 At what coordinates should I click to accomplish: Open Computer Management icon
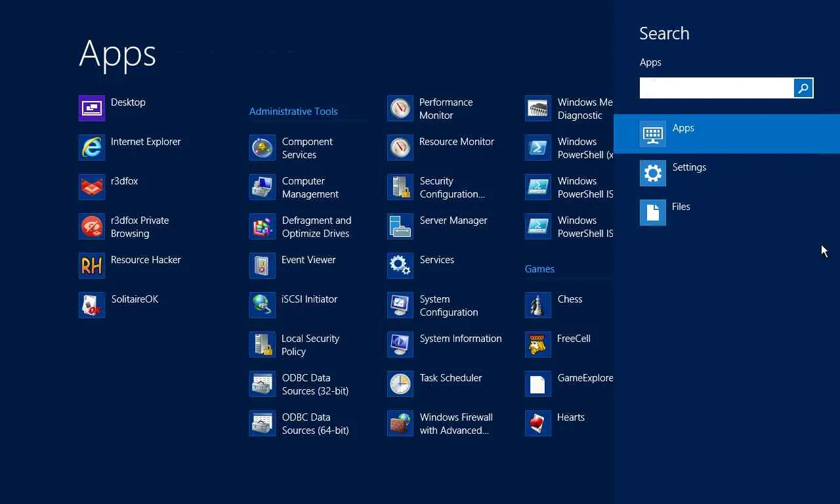pyautogui.click(x=262, y=187)
